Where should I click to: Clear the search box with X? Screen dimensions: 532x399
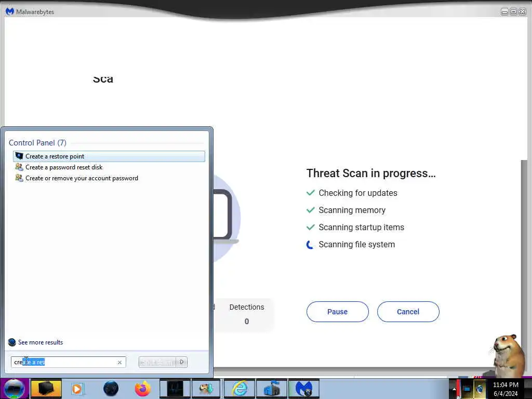pyautogui.click(x=119, y=362)
